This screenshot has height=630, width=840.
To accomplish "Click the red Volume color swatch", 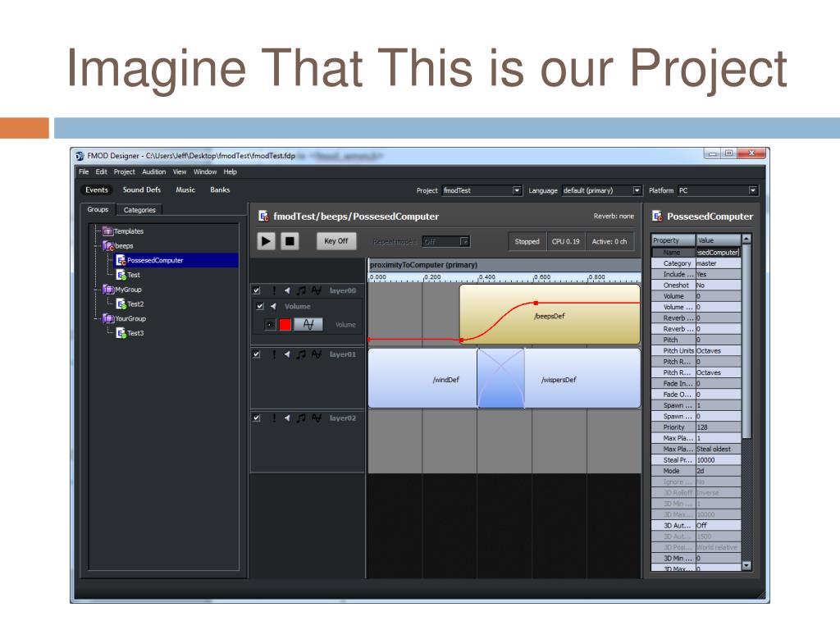I will point(285,324).
